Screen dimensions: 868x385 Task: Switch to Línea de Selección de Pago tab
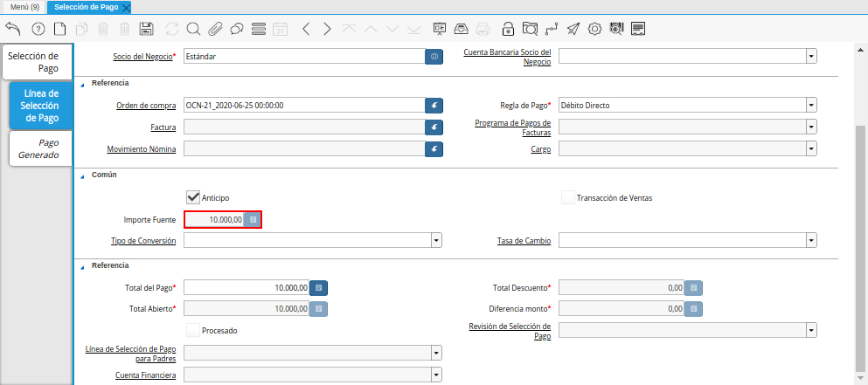41,106
